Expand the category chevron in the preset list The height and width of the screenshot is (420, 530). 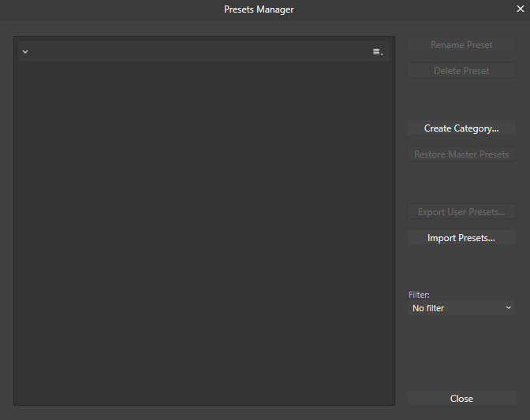tap(25, 52)
